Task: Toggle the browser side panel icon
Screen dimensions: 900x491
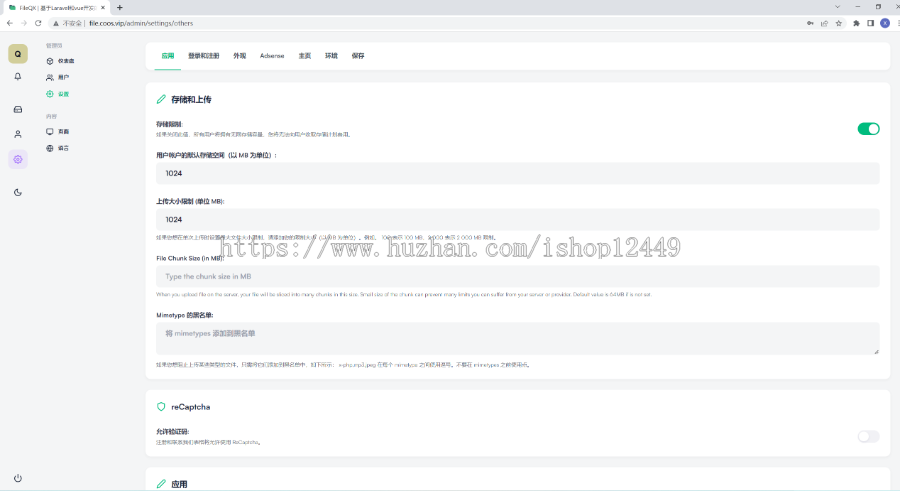Action: tap(871, 23)
